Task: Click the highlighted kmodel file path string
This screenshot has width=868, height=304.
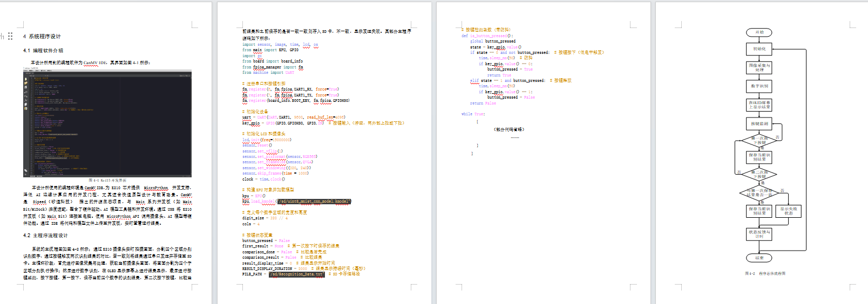Action: tap(314, 202)
